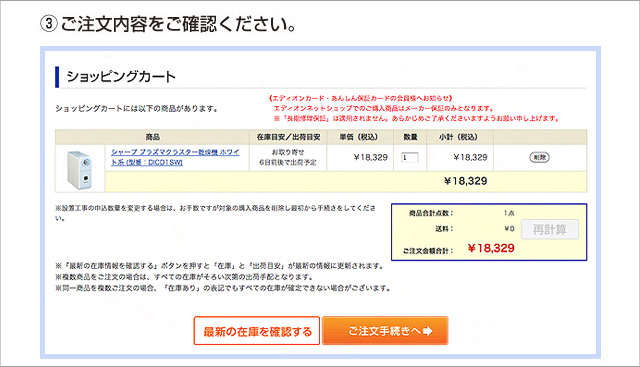Click the 単価(税込) column header
640x367 pixels.
click(x=359, y=137)
